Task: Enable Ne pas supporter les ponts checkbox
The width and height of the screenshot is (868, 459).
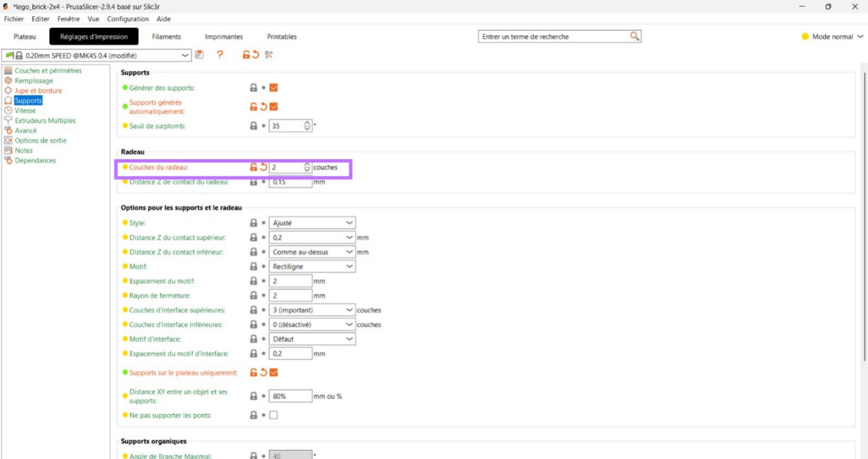Action: point(274,415)
